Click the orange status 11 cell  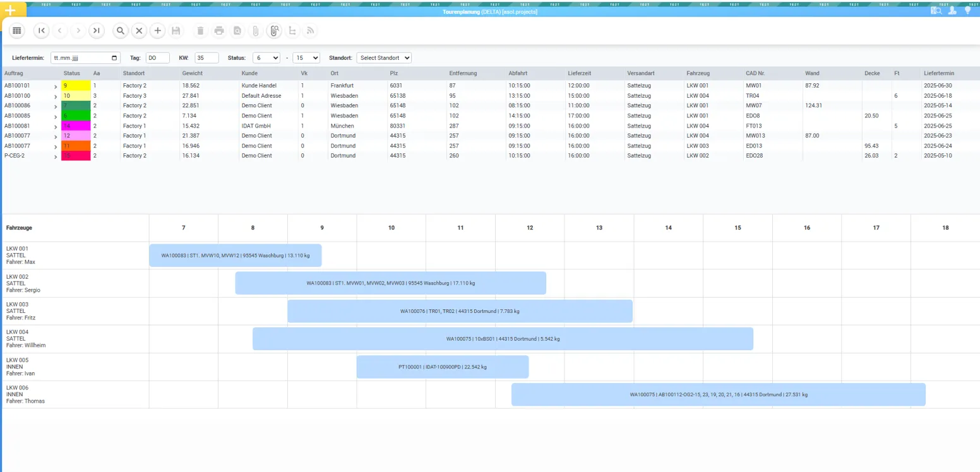(x=76, y=146)
